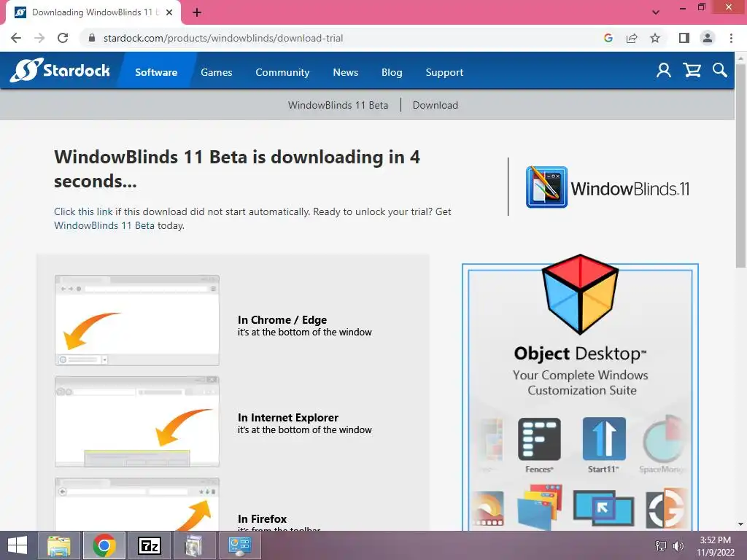
Task: Open the shopping cart icon
Action: (x=692, y=71)
